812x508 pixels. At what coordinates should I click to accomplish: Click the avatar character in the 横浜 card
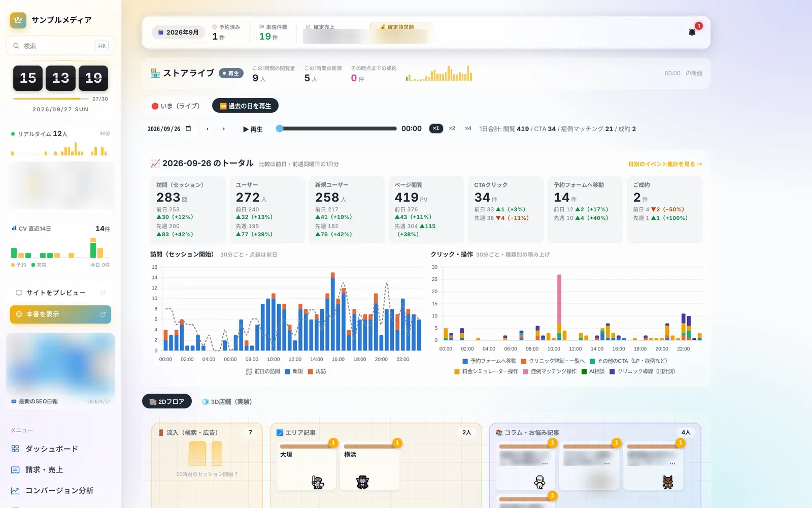(362, 482)
